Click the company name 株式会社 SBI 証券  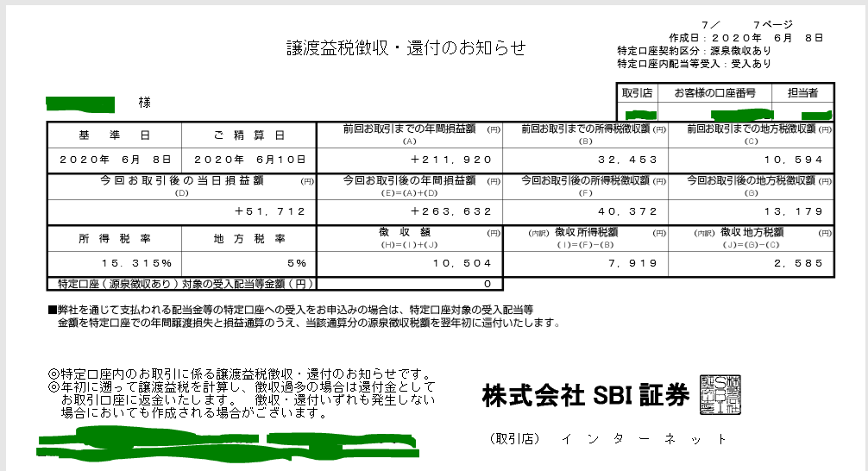coord(586,396)
